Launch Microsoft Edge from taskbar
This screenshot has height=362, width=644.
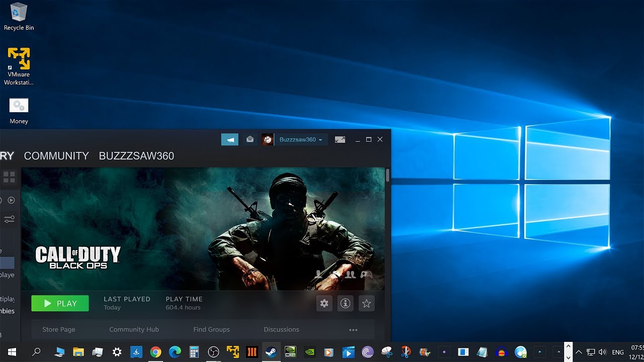(x=175, y=352)
